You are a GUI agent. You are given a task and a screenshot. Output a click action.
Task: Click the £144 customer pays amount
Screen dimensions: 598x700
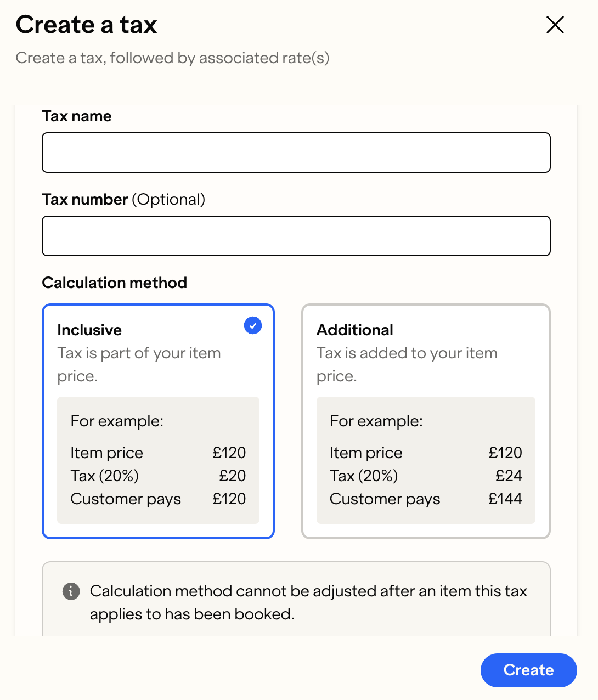505,499
